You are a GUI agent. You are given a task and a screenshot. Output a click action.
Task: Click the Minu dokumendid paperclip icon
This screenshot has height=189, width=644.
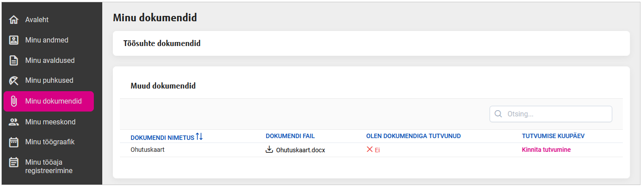tap(14, 101)
